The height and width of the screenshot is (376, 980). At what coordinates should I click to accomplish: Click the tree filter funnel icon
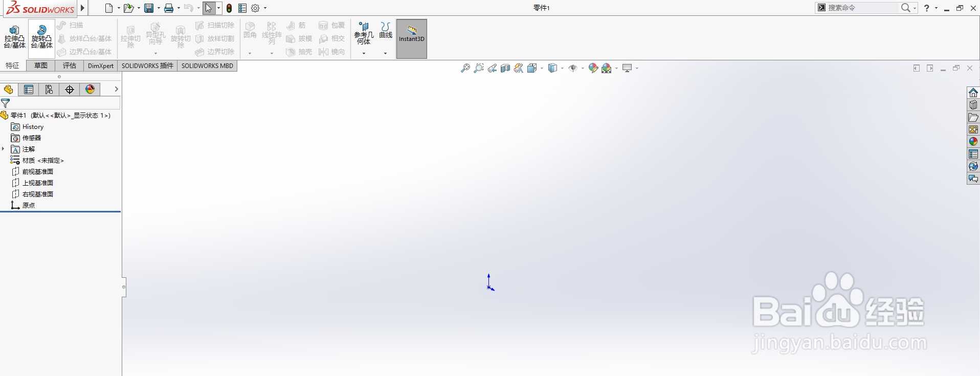(x=6, y=103)
